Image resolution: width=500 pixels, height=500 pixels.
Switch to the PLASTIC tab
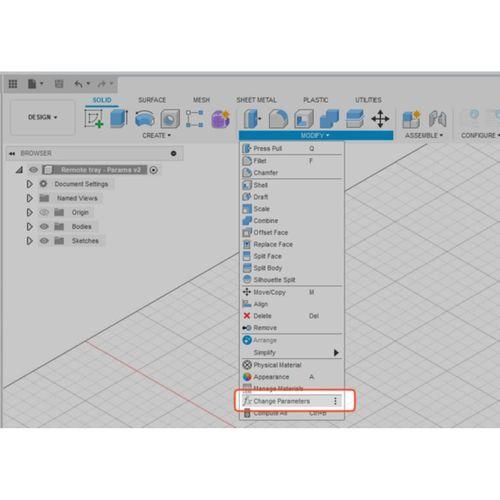coord(315,100)
